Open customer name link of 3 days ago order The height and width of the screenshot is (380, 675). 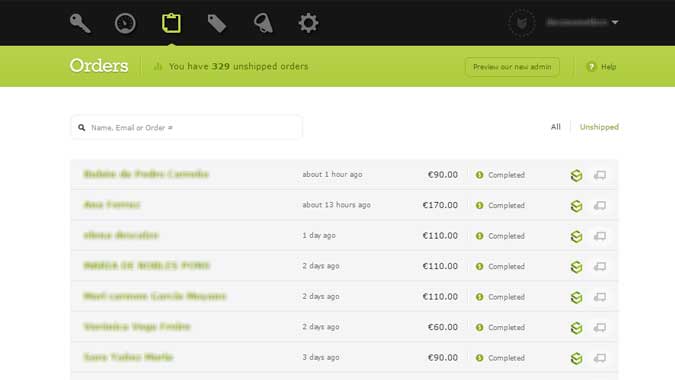pyautogui.click(x=128, y=357)
